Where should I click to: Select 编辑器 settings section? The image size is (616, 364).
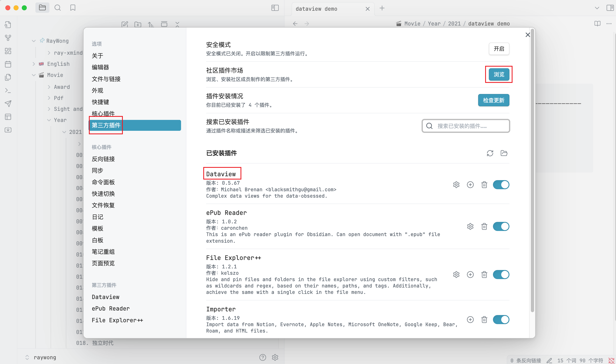(x=100, y=67)
